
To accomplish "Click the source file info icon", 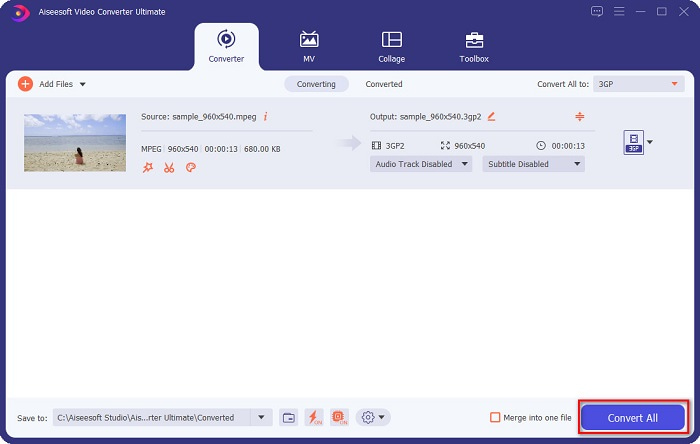I will (x=265, y=117).
